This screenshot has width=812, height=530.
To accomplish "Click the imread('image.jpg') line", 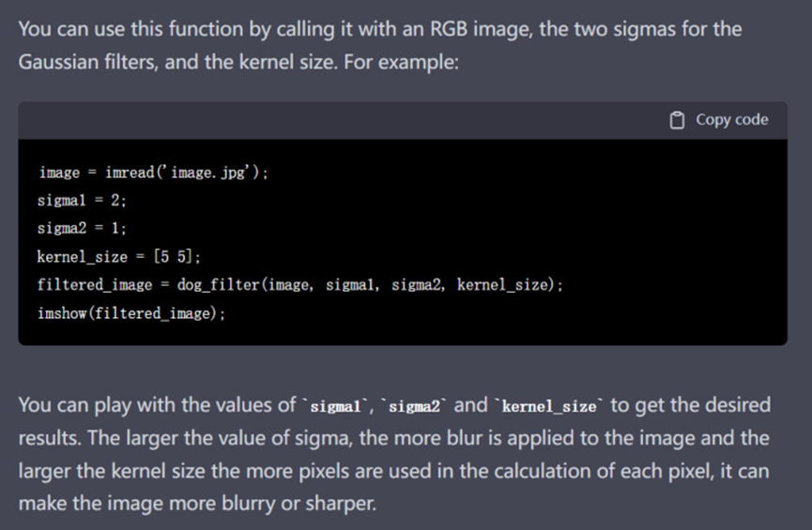I will (x=153, y=173).
